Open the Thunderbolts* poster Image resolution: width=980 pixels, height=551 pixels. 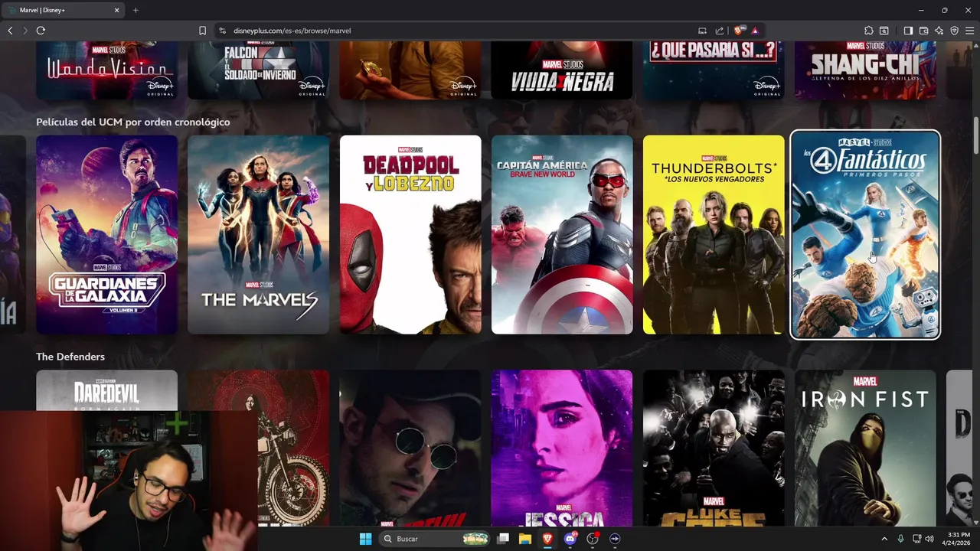pos(714,235)
